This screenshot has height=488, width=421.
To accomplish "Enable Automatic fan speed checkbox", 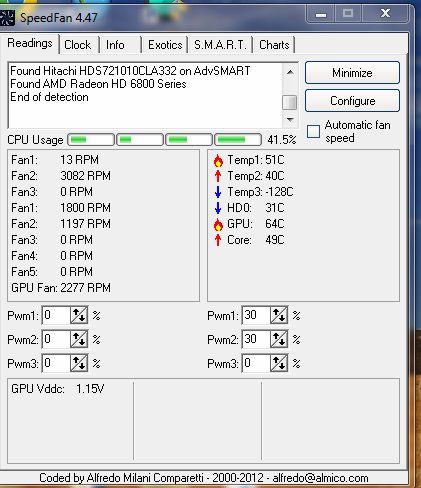I will [313, 131].
